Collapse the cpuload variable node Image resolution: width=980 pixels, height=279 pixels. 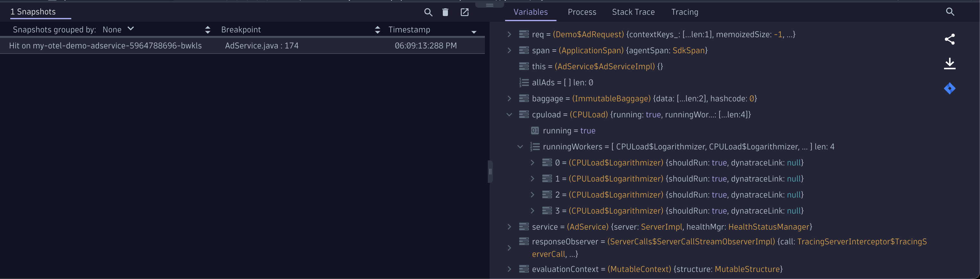click(x=509, y=114)
